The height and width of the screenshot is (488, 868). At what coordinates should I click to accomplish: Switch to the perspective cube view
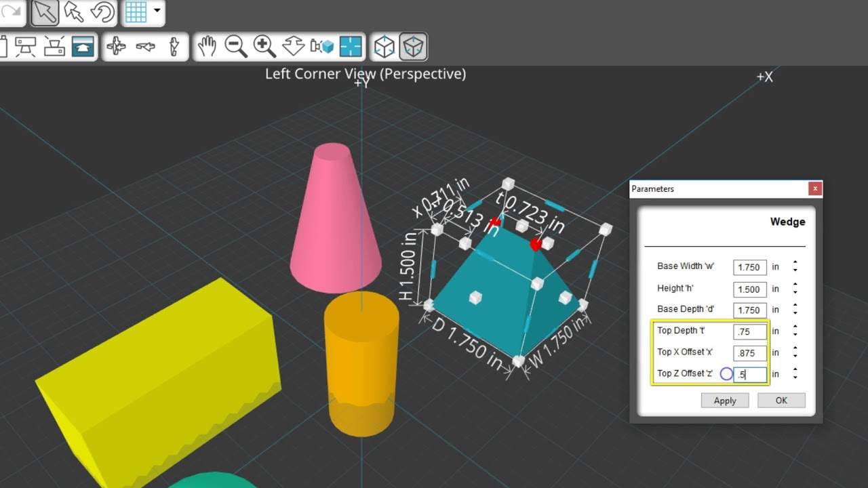pos(413,46)
